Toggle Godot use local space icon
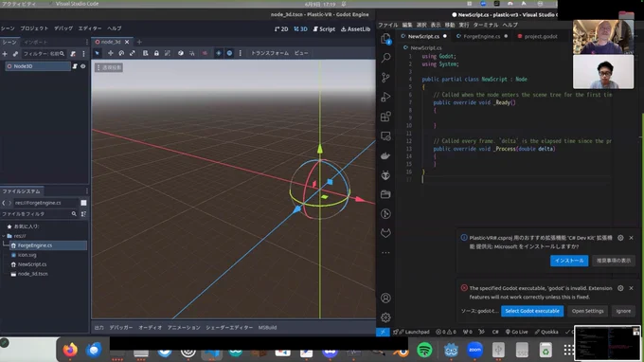 pos(181,53)
